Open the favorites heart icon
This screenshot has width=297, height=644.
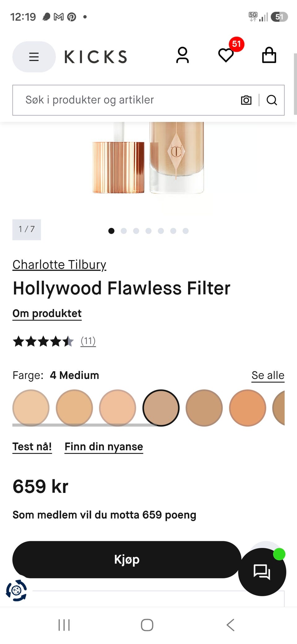226,55
